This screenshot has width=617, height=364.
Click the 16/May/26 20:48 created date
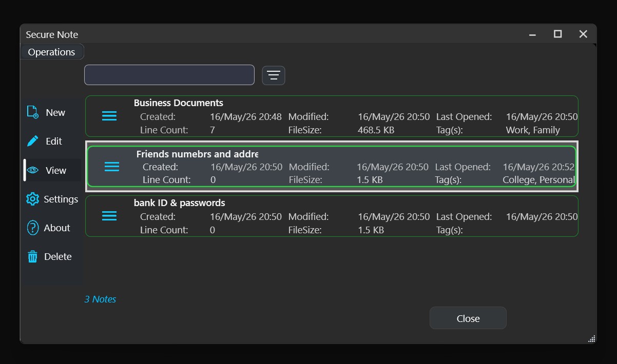tap(246, 116)
